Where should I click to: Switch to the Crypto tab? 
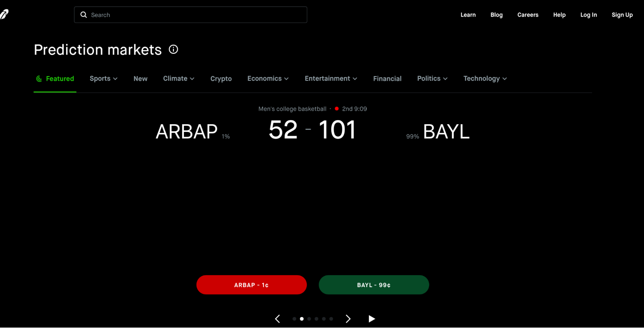[x=221, y=78]
